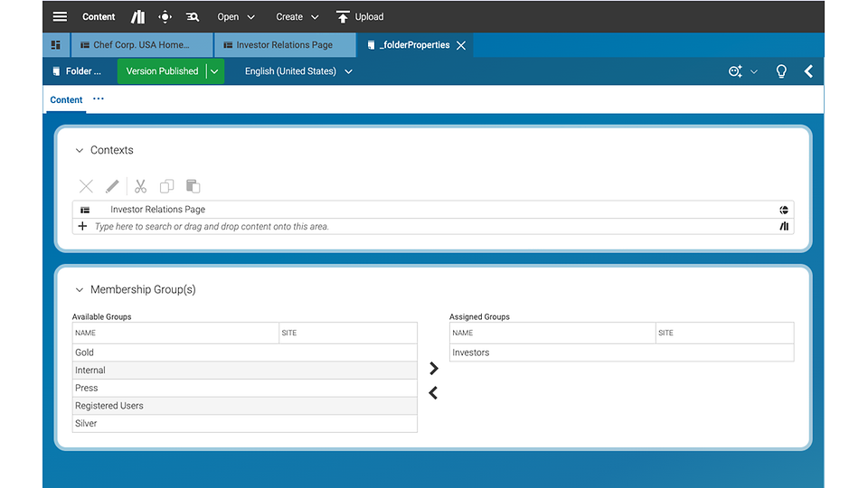Click the copy icon in Contexts toolbar
This screenshot has height=488, width=868.
point(166,186)
